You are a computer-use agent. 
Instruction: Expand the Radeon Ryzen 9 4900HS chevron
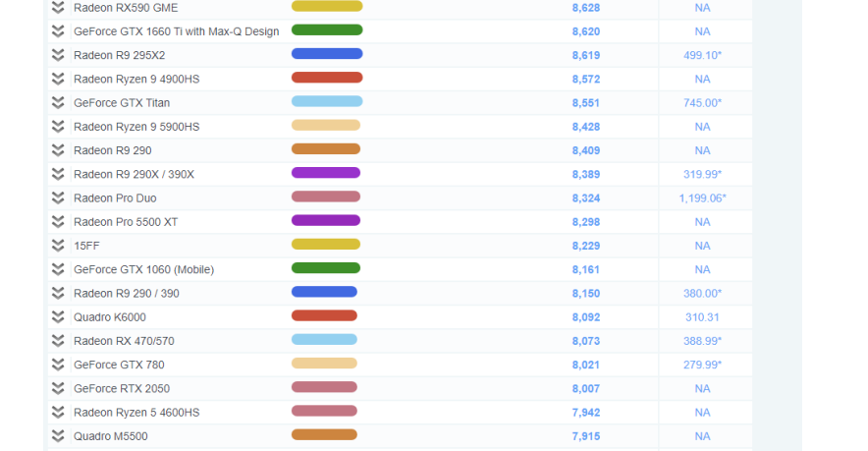(x=58, y=79)
